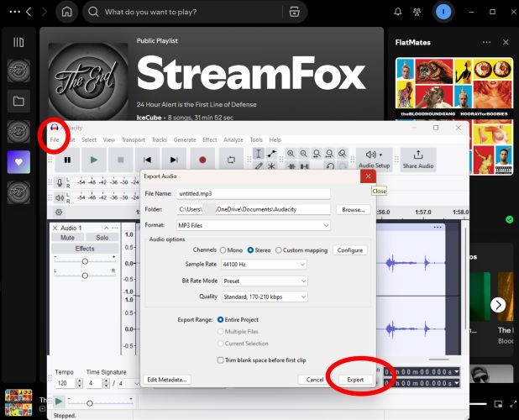Click the Browse... folder button
This screenshot has width=519, height=420.
tap(353, 209)
